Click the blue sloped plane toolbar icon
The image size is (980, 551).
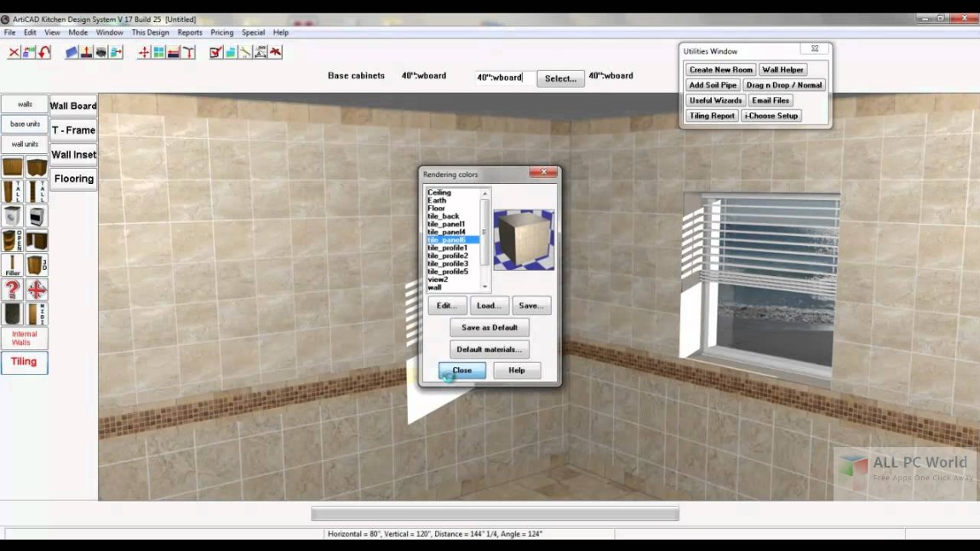point(72,53)
